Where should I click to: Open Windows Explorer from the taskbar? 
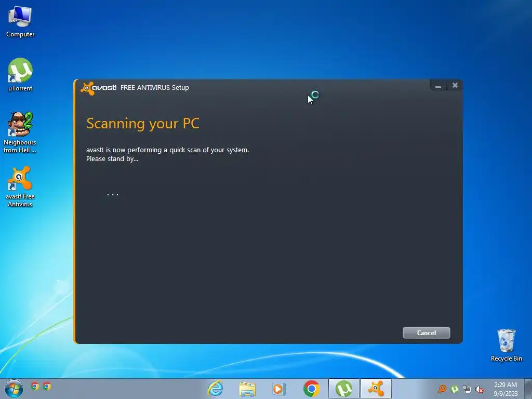coord(247,389)
